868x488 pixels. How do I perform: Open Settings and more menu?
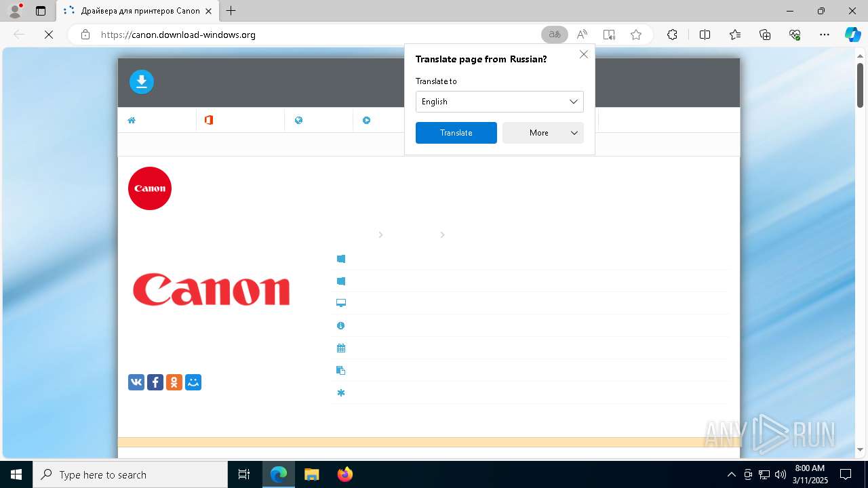tap(825, 35)
